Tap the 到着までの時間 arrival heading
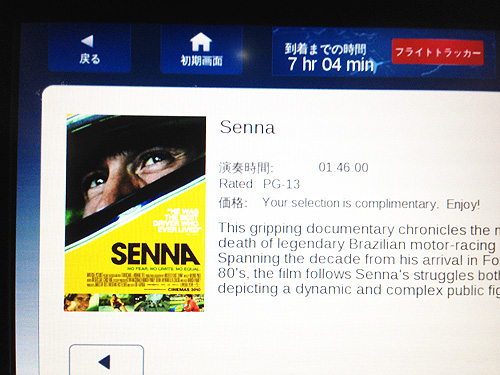The image size is (500, 375). [x=326, y=49]
